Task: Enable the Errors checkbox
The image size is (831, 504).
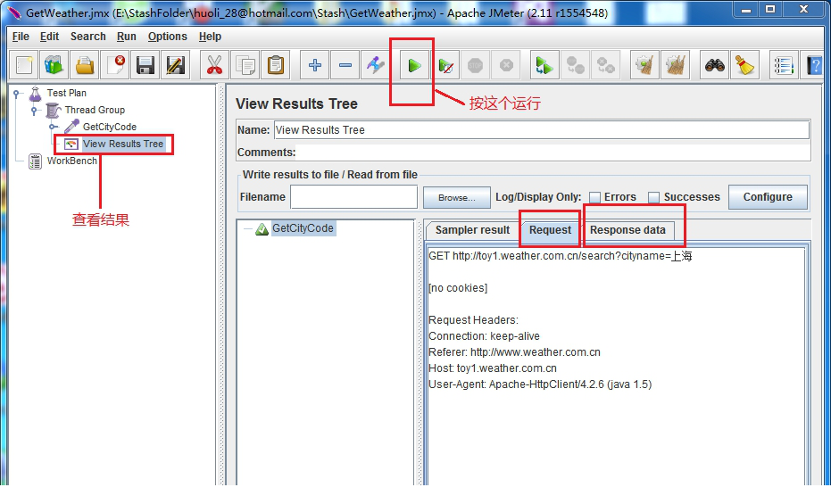Action: [x=595, y=197]
